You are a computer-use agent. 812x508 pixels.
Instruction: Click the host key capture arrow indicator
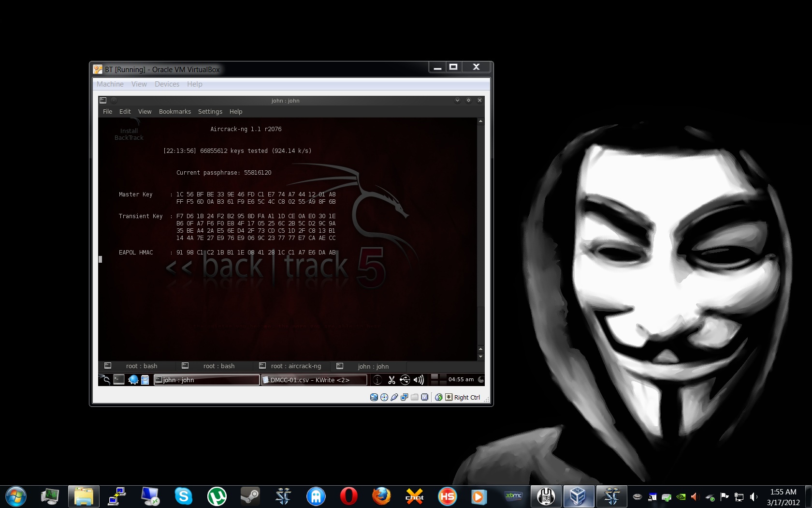coord(449,397)
